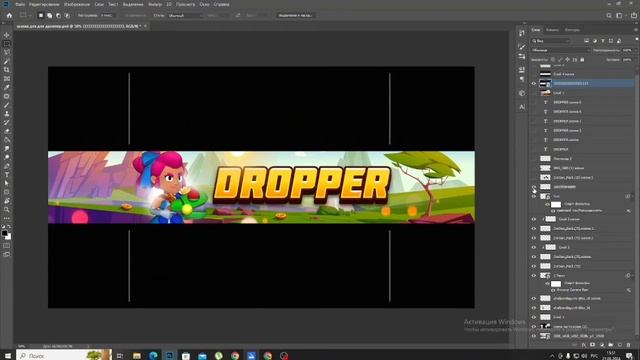
Task: Select the Move tool
Action: (x=7, y=35)
